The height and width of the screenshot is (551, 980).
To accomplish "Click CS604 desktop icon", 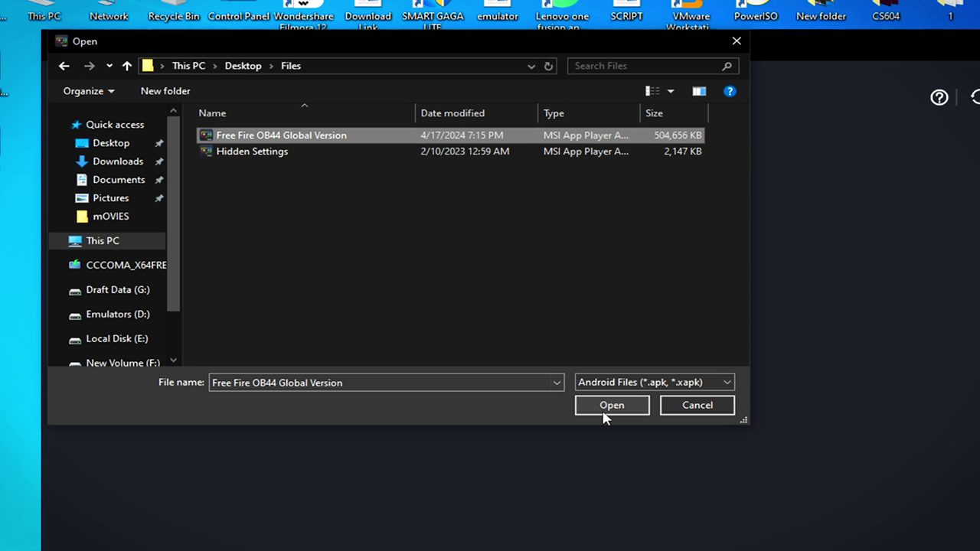I will [886, 11].
